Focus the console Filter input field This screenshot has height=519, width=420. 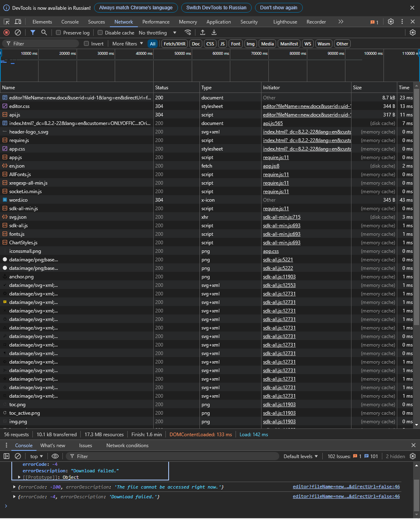[x=172, y=456]
